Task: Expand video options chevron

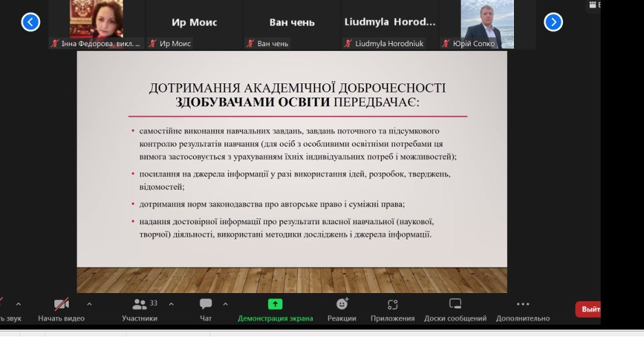Action: 89,305
